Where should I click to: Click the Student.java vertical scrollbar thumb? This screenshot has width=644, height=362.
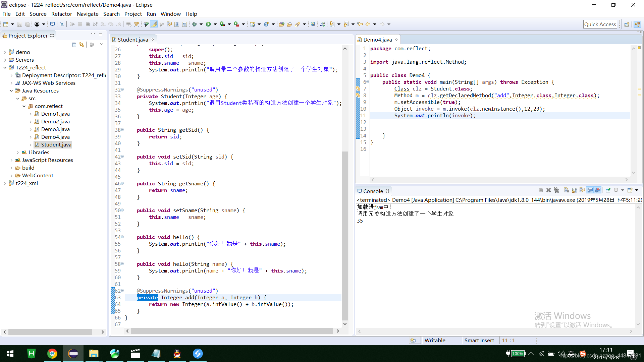pos(345,236)
